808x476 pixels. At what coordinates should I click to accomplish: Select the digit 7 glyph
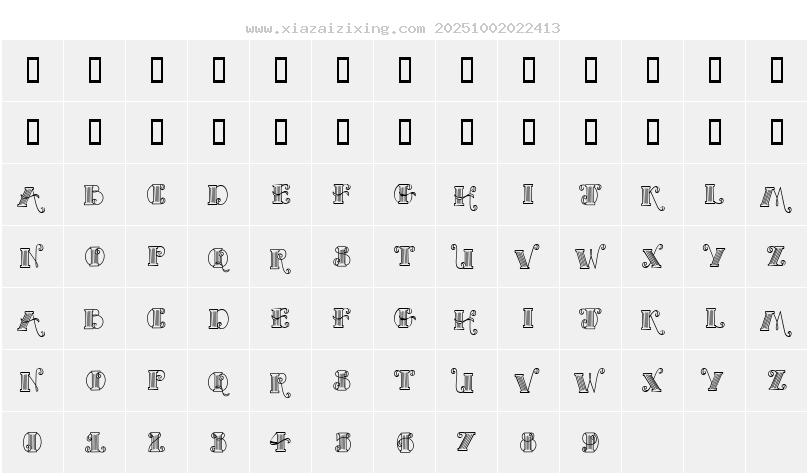coord(467,442)
